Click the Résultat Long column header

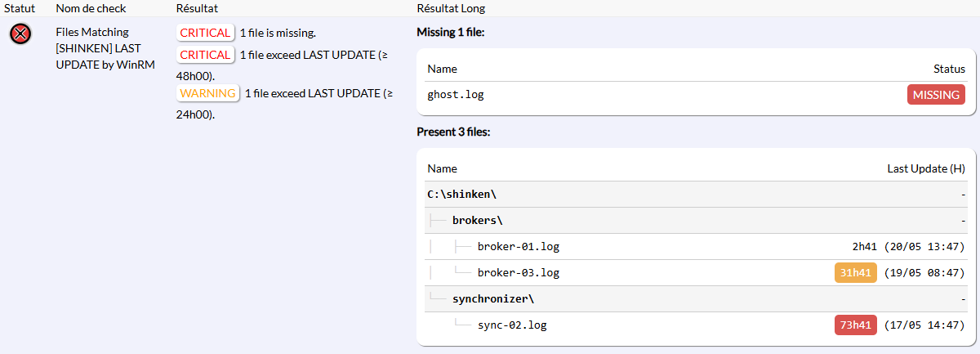[452, 8]
